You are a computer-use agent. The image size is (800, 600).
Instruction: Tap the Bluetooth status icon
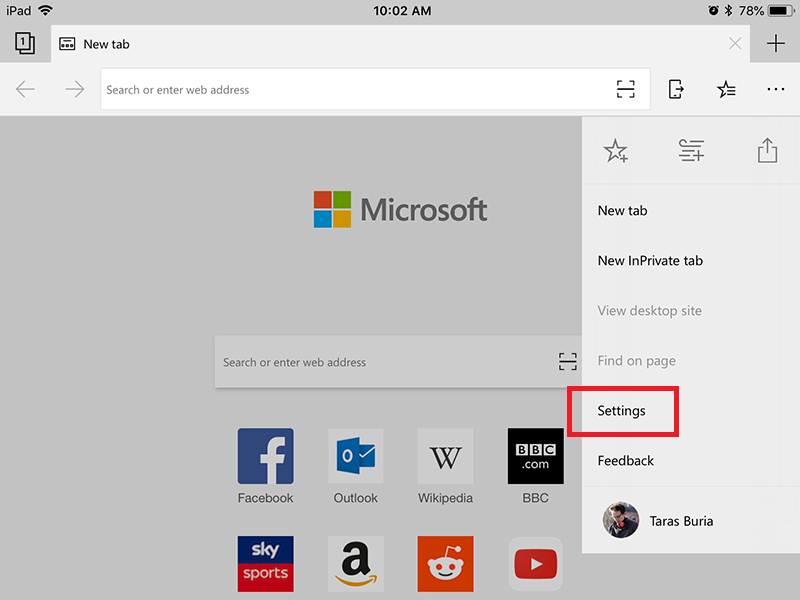pyautogui.click(x=729, y=10)
